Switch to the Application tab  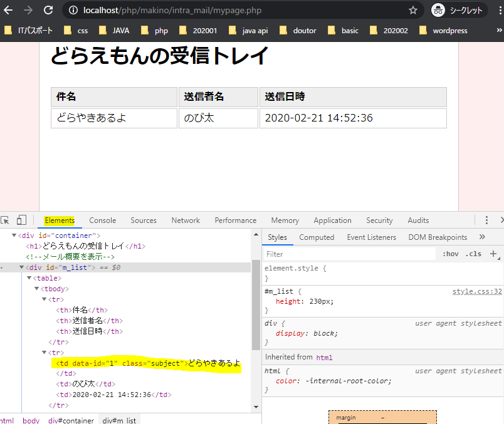click(332, 220)
